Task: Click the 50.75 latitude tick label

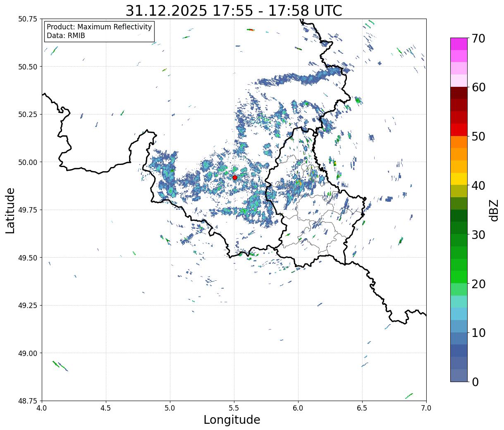Action: click(28, 19)
